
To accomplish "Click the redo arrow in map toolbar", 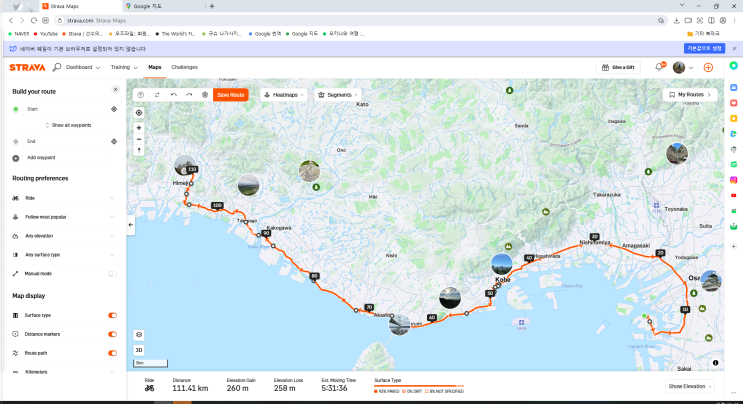I will coord(188,94).
